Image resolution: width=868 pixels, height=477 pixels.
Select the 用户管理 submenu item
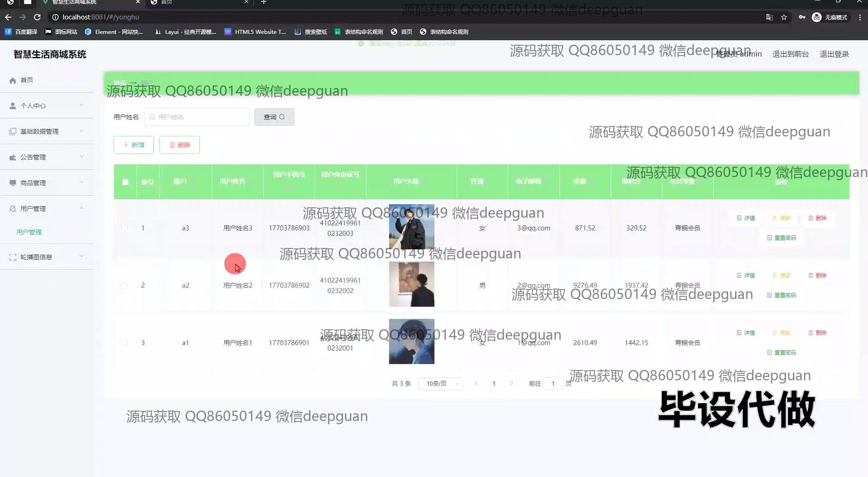tap(29, 232)
